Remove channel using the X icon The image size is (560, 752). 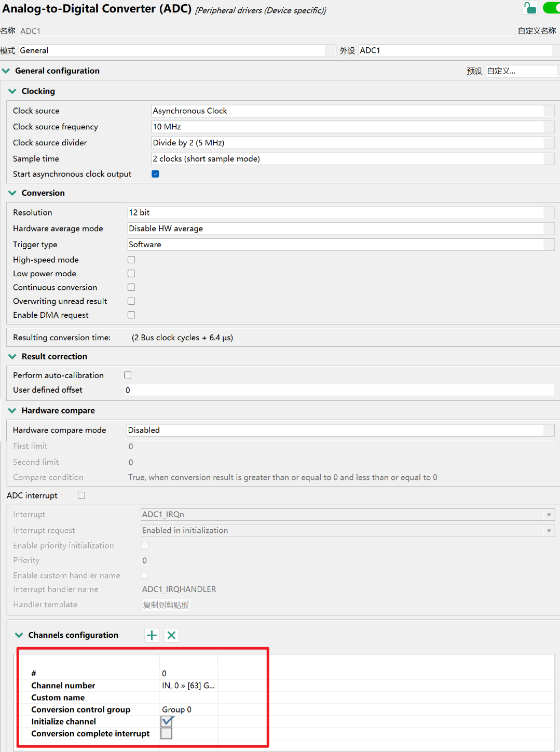click(x=171, y=635)
